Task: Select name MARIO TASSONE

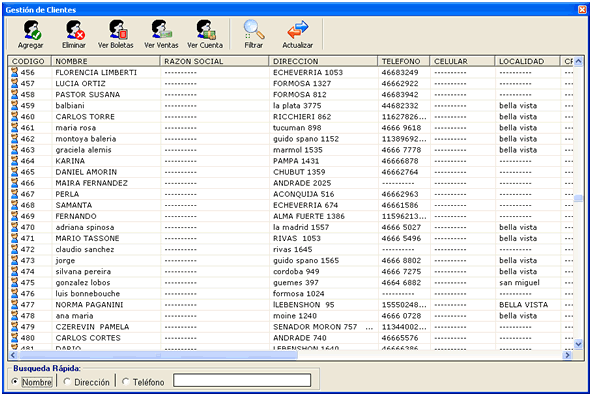Action: 87,238
